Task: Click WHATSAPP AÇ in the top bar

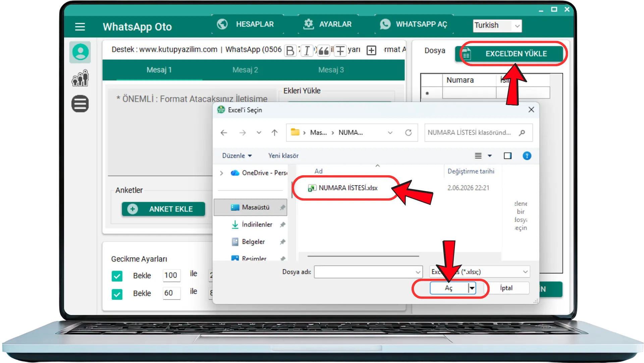Action: point(414,24)
